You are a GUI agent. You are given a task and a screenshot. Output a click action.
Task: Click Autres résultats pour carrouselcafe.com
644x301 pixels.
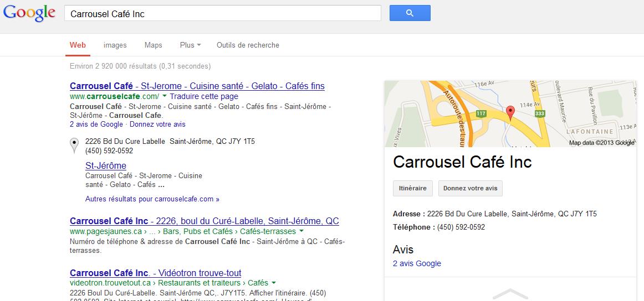pos(152,199)
